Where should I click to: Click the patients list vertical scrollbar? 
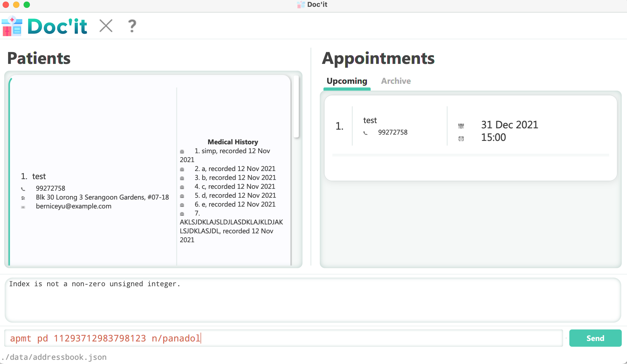296,107
